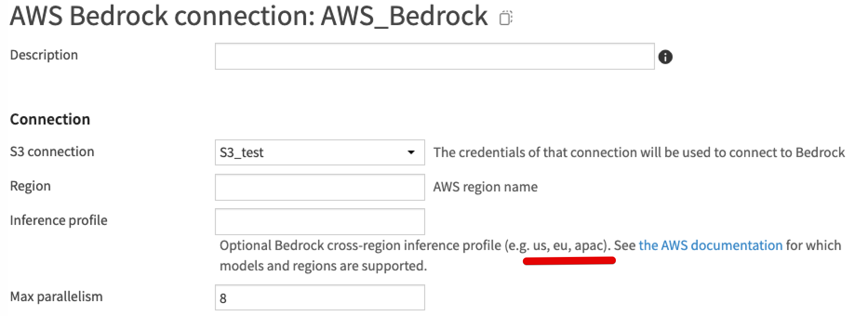The width and height of the screenshot is (868, 316).
Task: Click the Region label
Action: [30, 186]
